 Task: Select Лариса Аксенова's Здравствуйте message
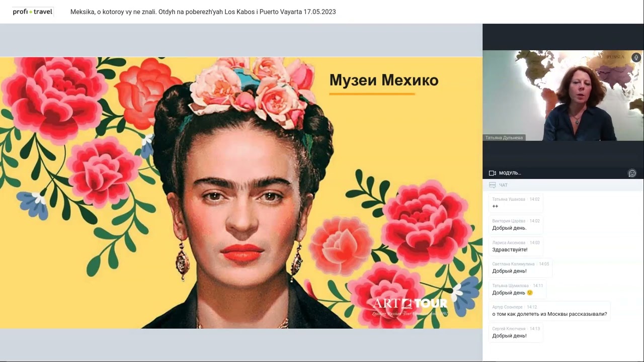pyautogui.click(x=516, y=246)
